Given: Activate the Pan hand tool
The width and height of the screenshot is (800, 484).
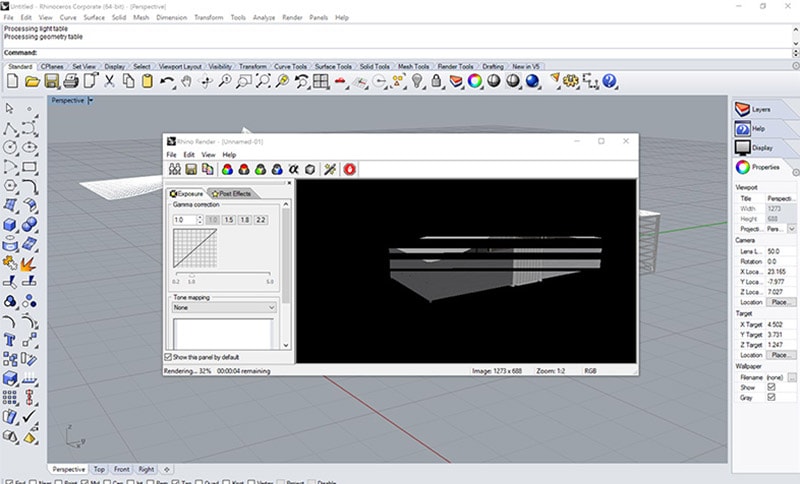Looking at the screenshot, I should pos(187,81).
